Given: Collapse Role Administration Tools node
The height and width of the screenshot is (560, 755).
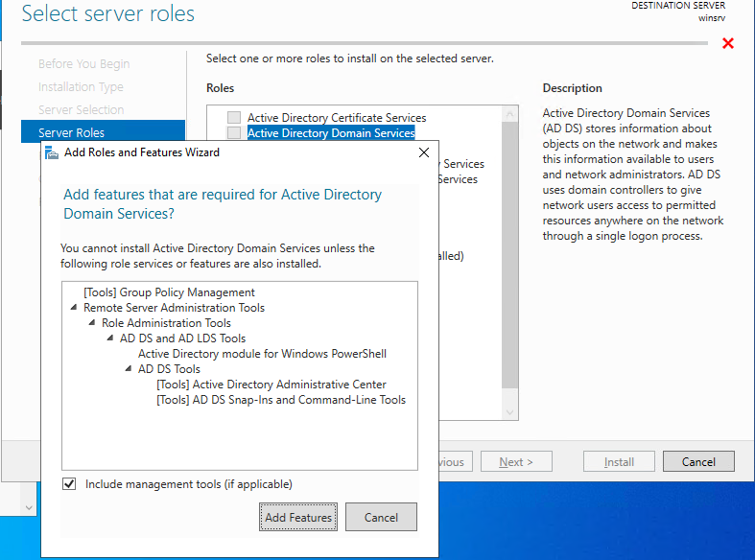Looking at the screenshot, I should point(93,323).
